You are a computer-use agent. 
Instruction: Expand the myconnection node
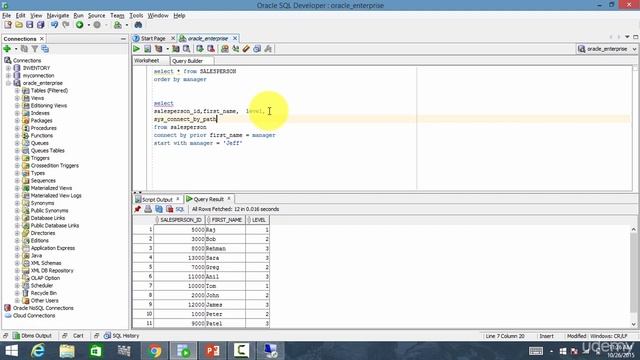[8, 76]
